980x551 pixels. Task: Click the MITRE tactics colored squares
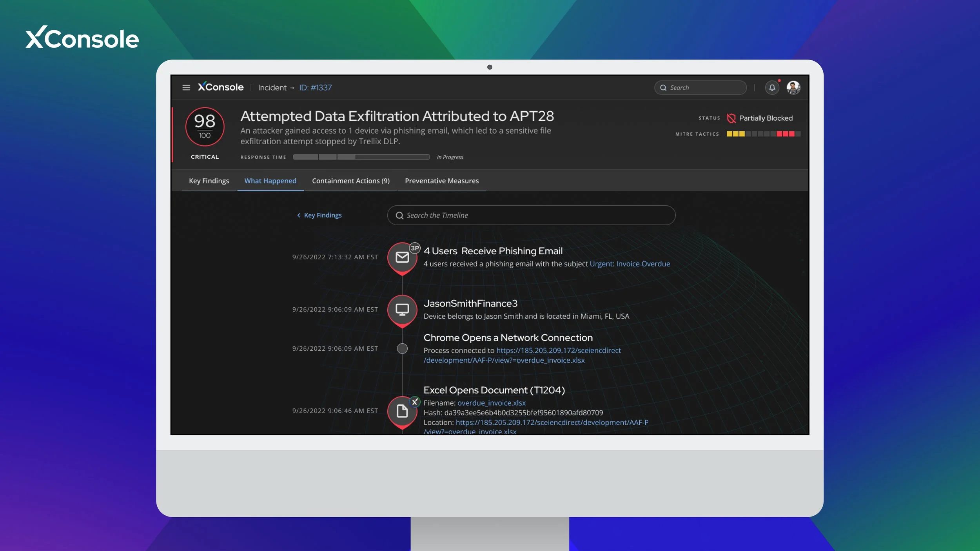pos(763,134)
